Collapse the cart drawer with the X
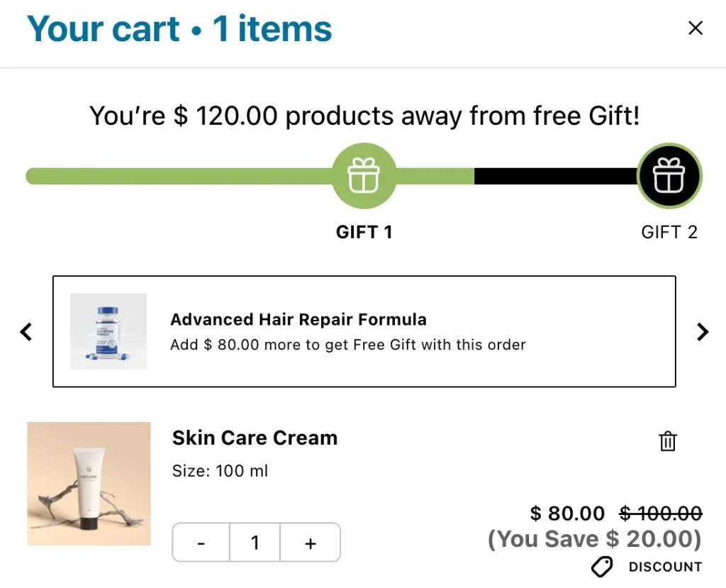This screenshot has width=726, height=588. 696,28
